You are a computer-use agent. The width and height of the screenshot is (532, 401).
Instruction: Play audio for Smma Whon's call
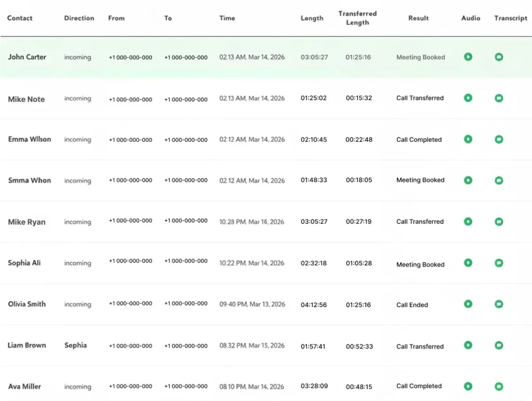tap(468, 180)
